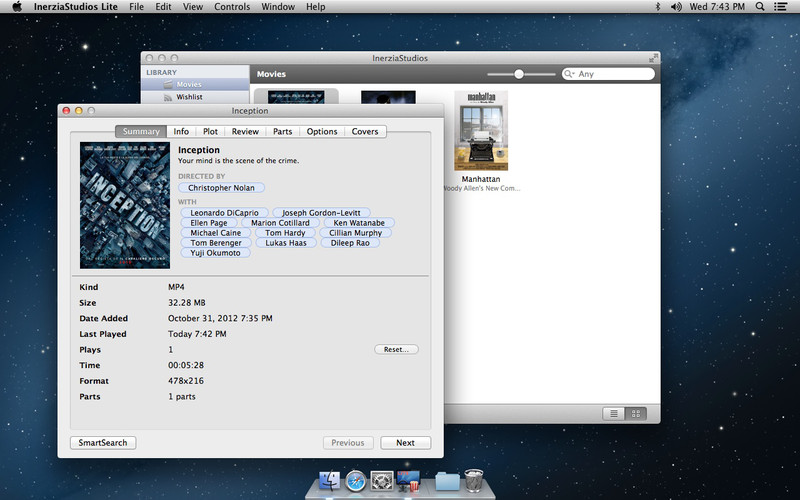Click the SmartSearch button
This screenshot has height=500, width=800.
click(103, 443)
